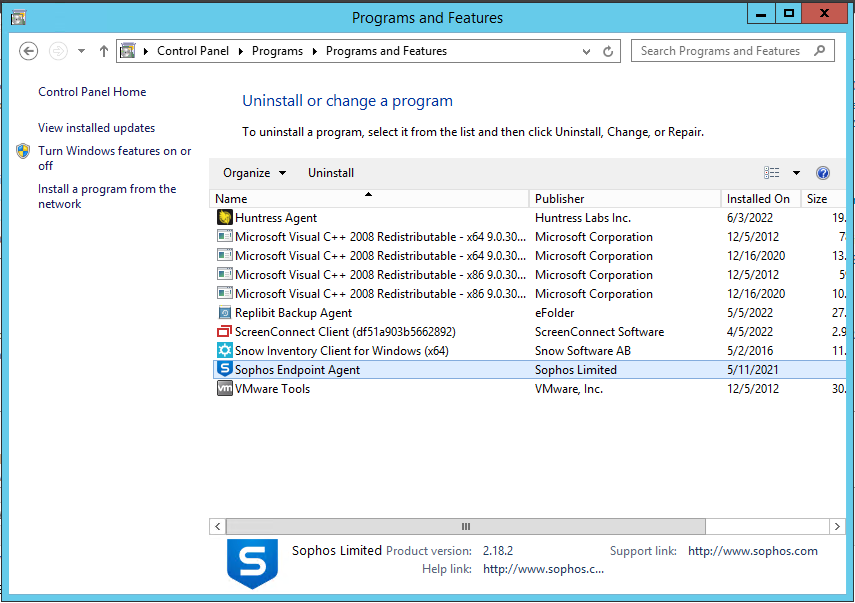Image resolution: width=855 pixels, height=603 pixels.
Task: Click the large Sophos logo in details pane
Action: pos(252,564)
